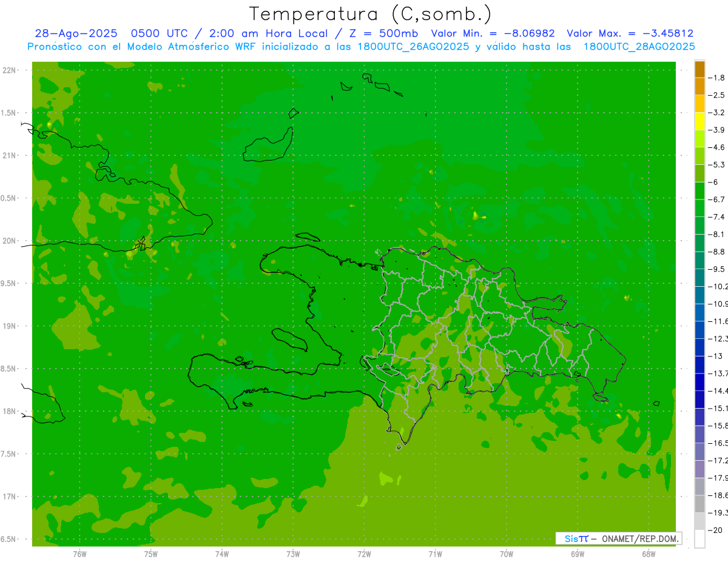Pick the legend band between -5.3 and -6
728x562 pixels.
[699, 173]
